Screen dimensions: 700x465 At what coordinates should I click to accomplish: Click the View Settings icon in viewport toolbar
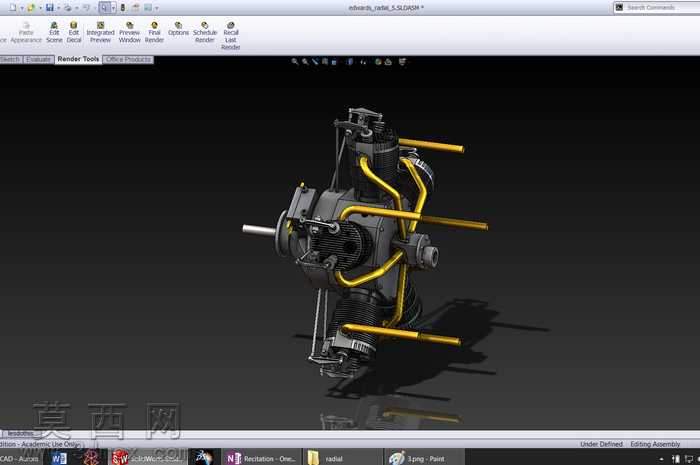click(x=402, y=62)
